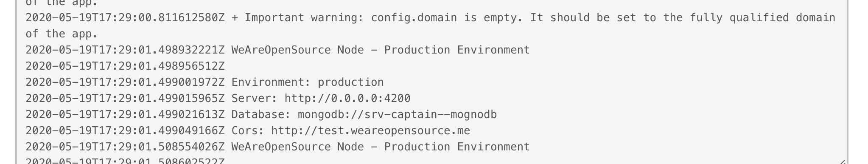This screenshot has width=868, height=164.
Task: Click timestamp 2020-05-19T17:29:01.508554026Z log entry
Action: pyautogui.click(x=125, y=147)
